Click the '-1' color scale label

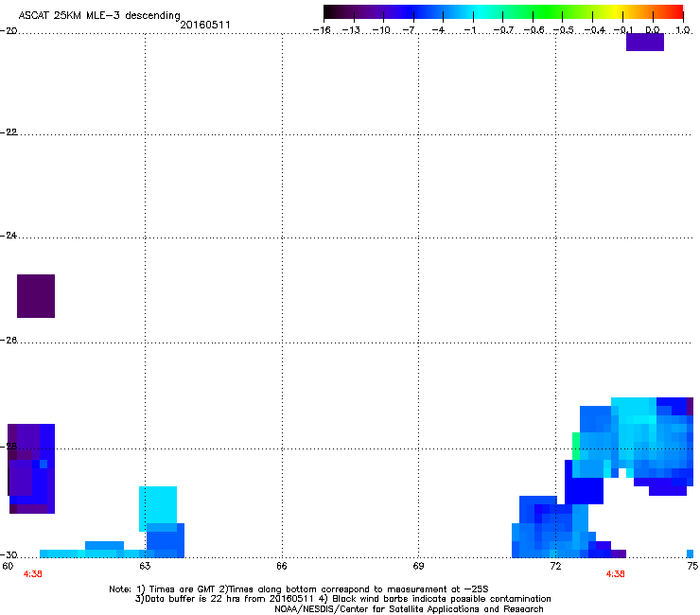469,30
